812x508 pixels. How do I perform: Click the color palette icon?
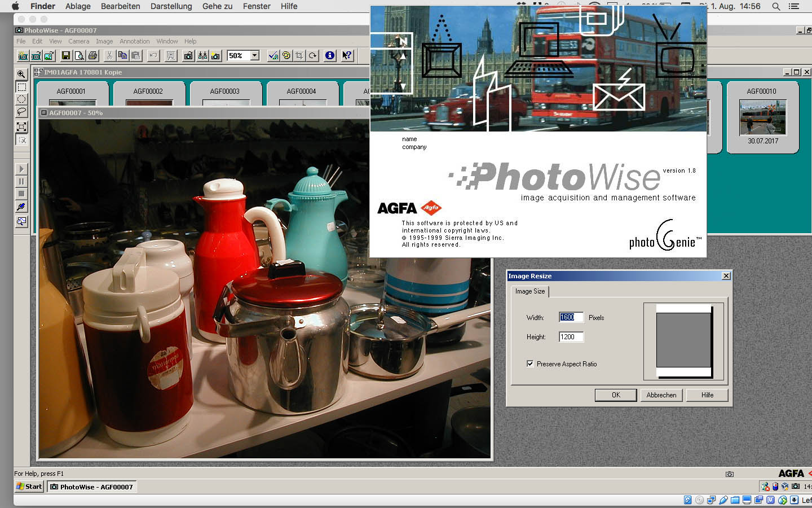point(286,55)
